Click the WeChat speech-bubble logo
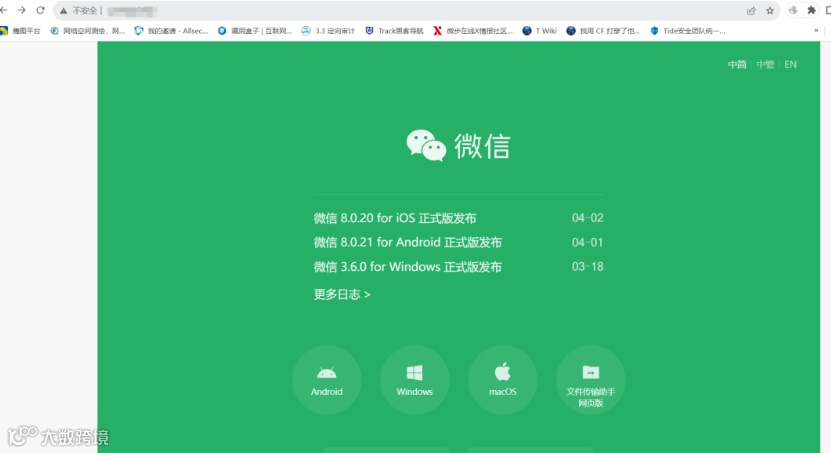 point(426,145)
